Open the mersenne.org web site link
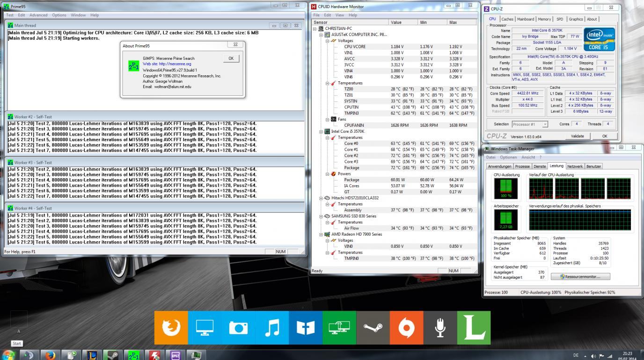Screen dimensions: 644x360 coord(175,64)
